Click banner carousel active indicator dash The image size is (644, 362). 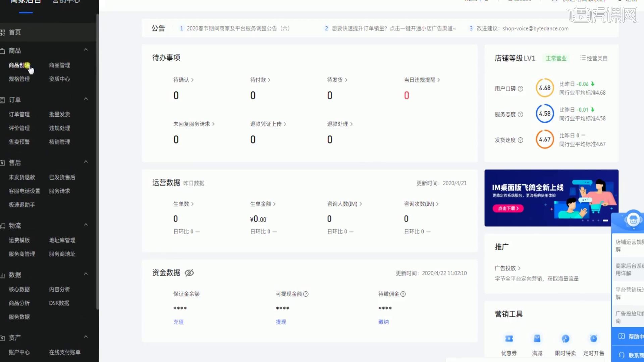click(605, 221)
